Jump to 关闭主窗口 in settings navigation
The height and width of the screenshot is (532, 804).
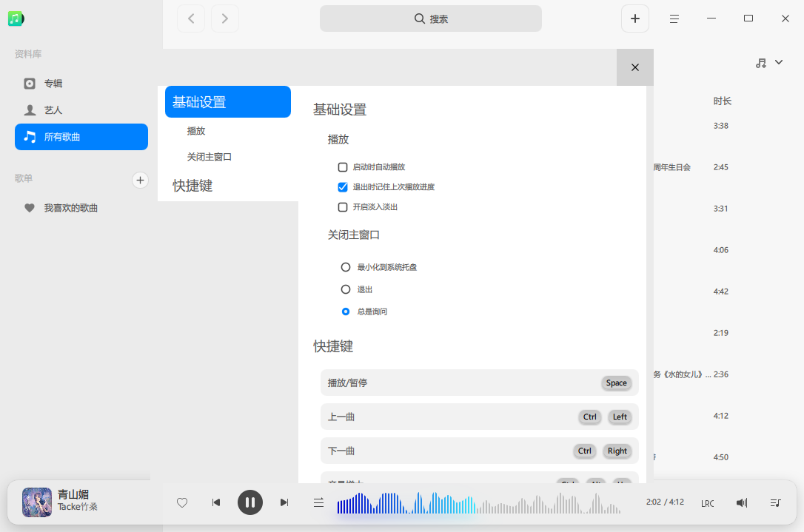[x=210, y=157]
